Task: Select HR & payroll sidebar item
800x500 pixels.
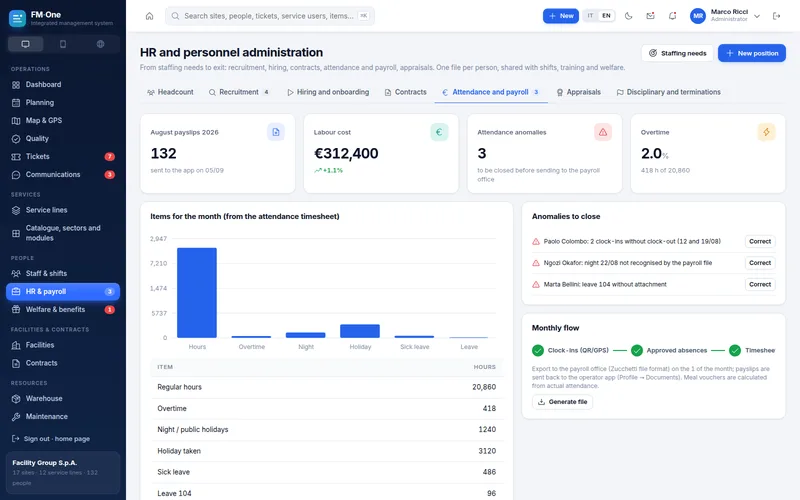Action: pos(63,292)
